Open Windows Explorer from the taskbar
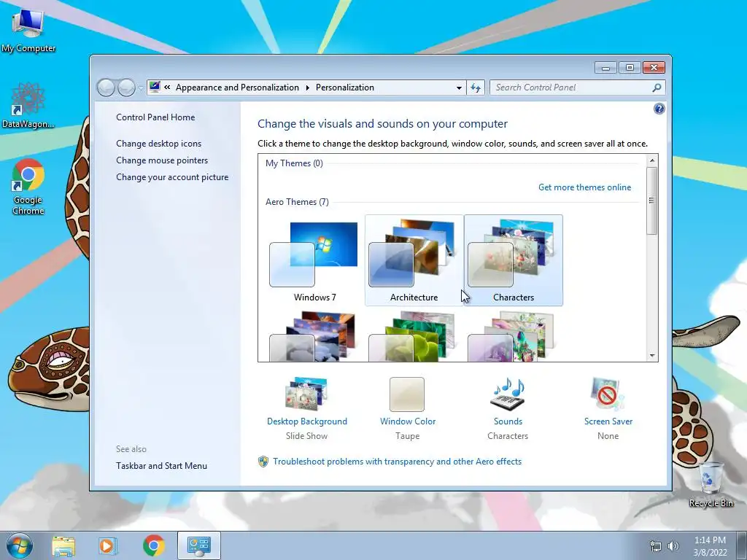747x560 pixels. [x=63, y=545]
